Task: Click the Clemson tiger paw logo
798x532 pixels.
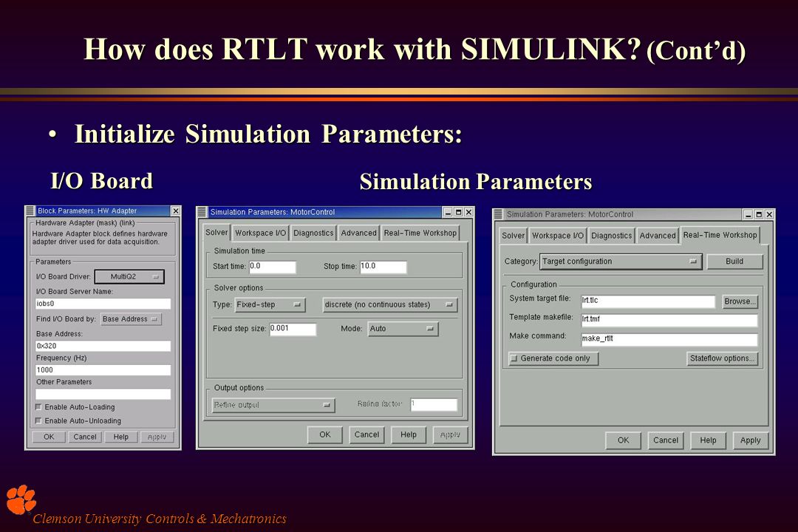Action: [21, 499]
